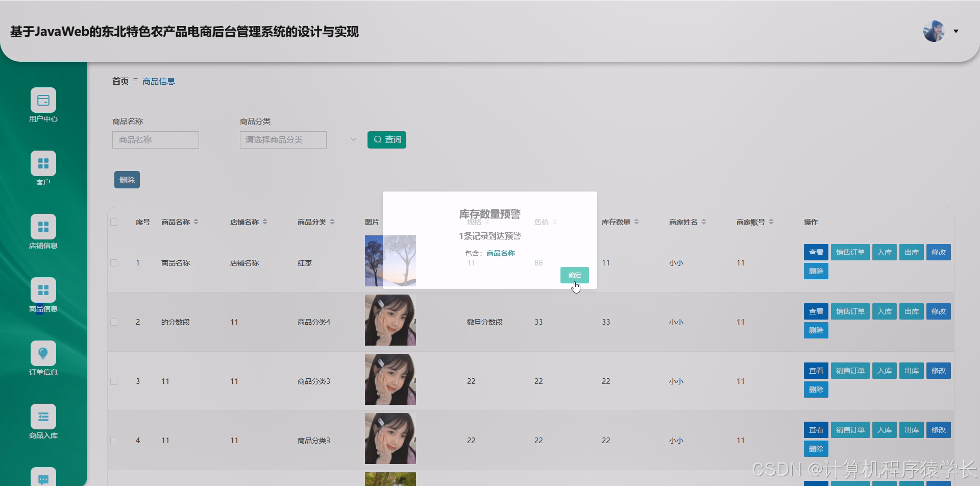Click the batch 删除 button above the table
Viewport: 980px width, 486px height.
tap(127, 180)
